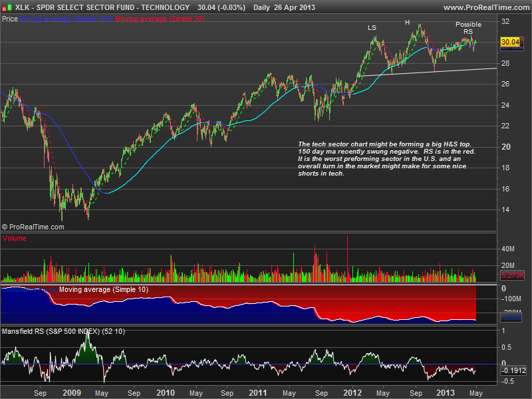Image resolution: width=532 pixels, height=399 pixels.
Task: Click the 'Volume' panel label
Action: [x=14, y=238]
